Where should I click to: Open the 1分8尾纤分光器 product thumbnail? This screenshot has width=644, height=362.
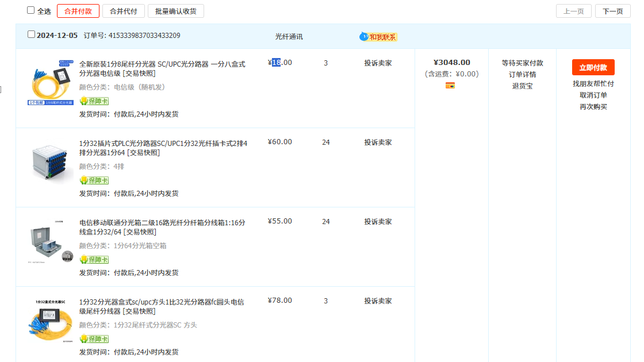point(51,82)
